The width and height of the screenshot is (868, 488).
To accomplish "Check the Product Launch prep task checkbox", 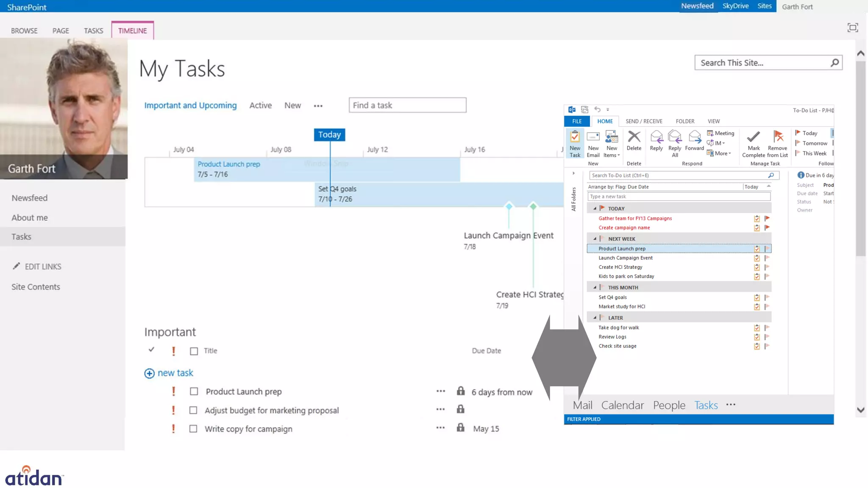I will 194,391.
